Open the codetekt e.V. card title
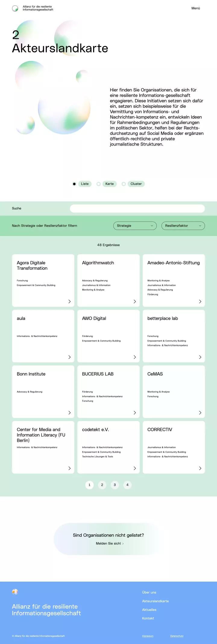The height and width of the screenshot is (644, 217). (96, 430)
